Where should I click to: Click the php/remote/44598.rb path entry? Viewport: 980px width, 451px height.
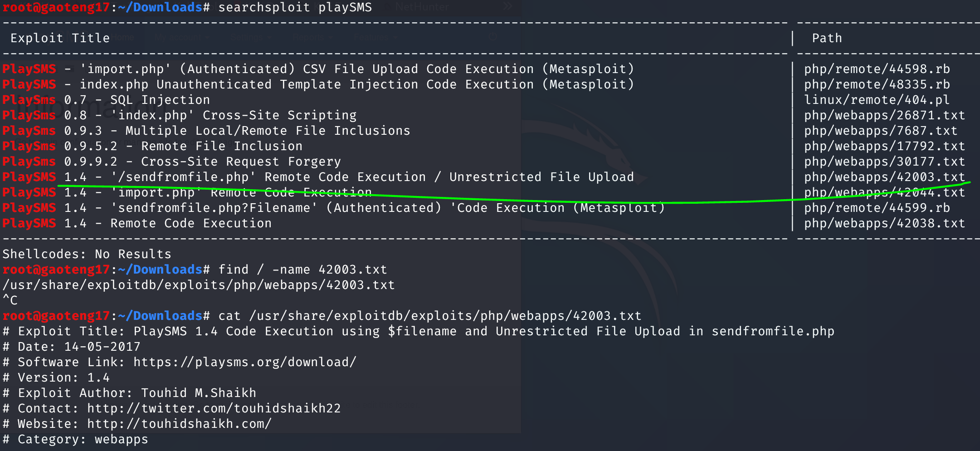877,69
